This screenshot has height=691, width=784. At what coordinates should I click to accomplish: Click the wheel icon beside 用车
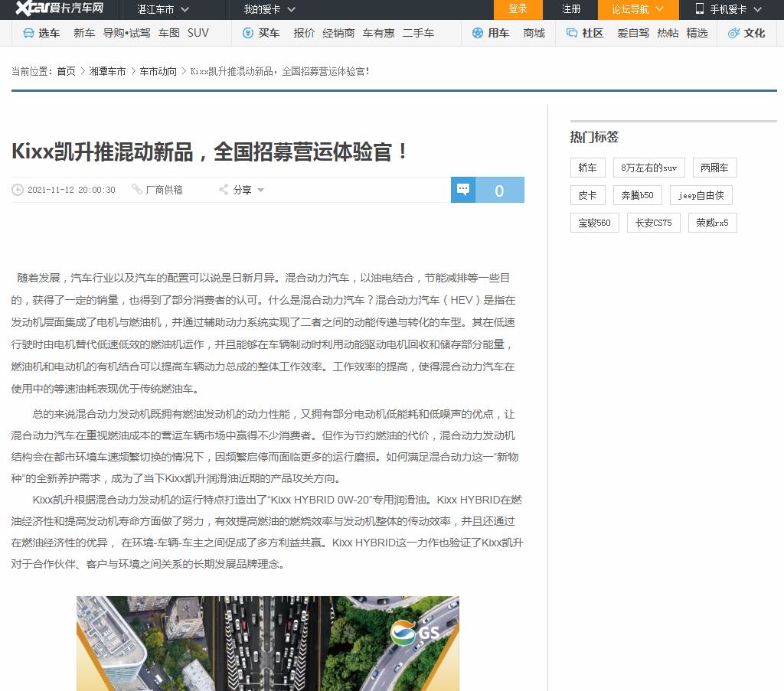coord(478,33)
